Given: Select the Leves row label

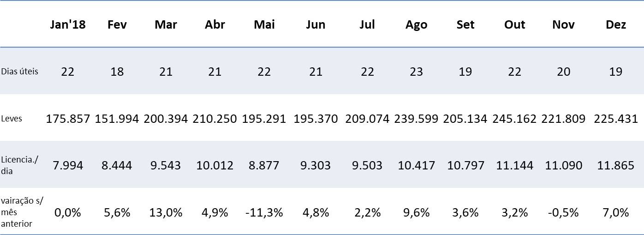Looking at the screenshot, I should click(12, 119).
